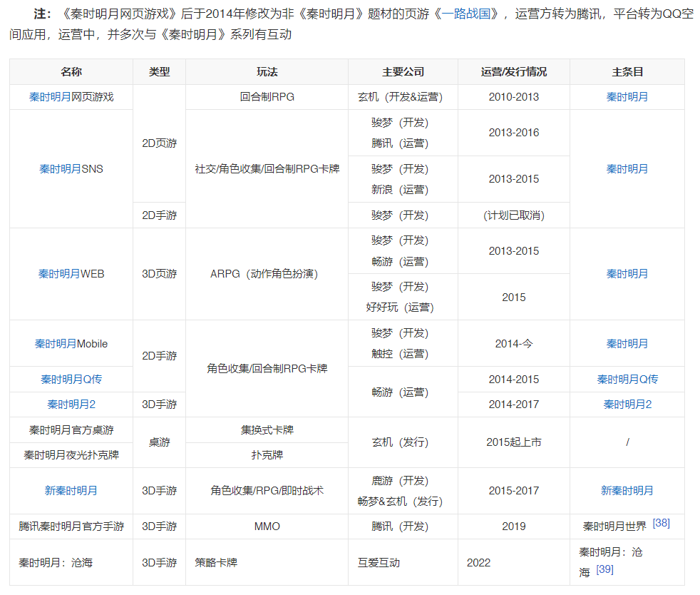The image size is (700, 595).
Task: Select the 2014-2015 cell
Action: [x=514, y=380]
